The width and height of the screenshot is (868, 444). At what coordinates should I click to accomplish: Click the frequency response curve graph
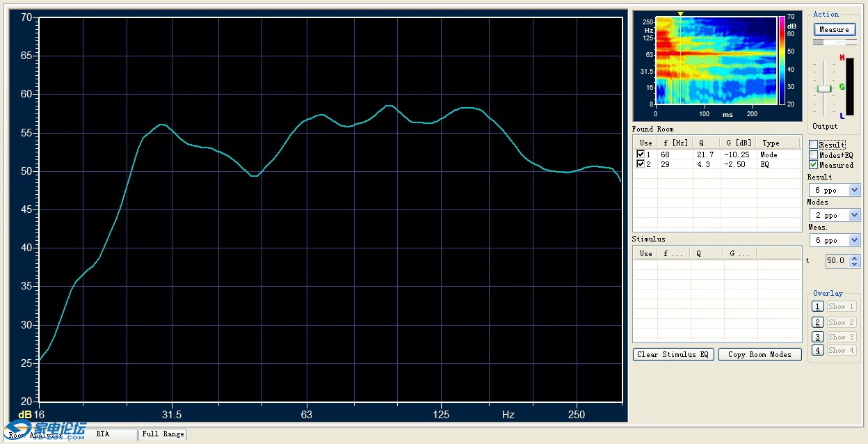[330, 209]
